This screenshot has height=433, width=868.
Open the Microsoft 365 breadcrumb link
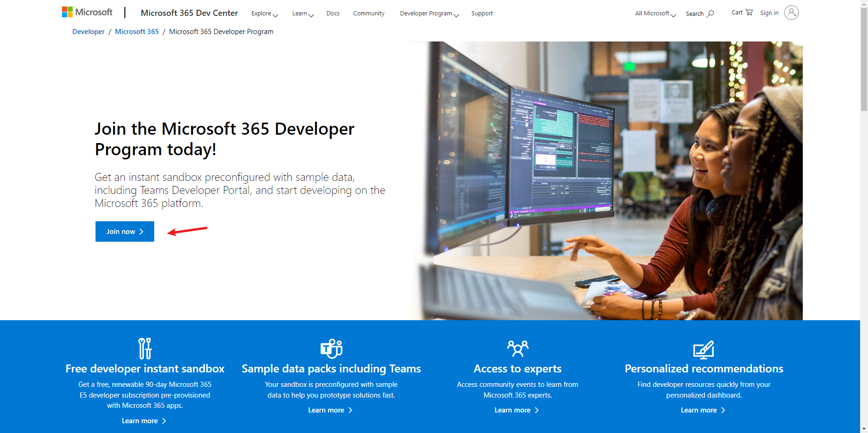[x=137, y=32]
